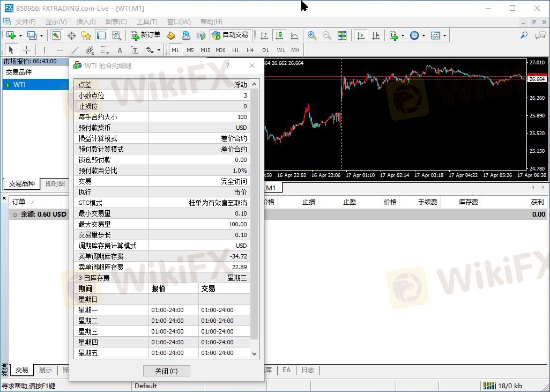This screenshot has height=392, width=550.
Task: Click the Zoom Out magnifier icon
Action: [327, 35]
